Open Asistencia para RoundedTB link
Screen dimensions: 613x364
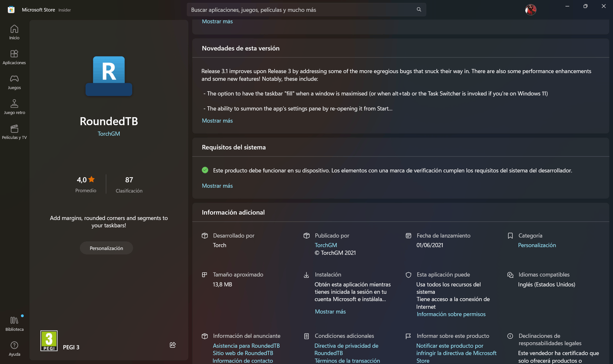coord(246,346)
